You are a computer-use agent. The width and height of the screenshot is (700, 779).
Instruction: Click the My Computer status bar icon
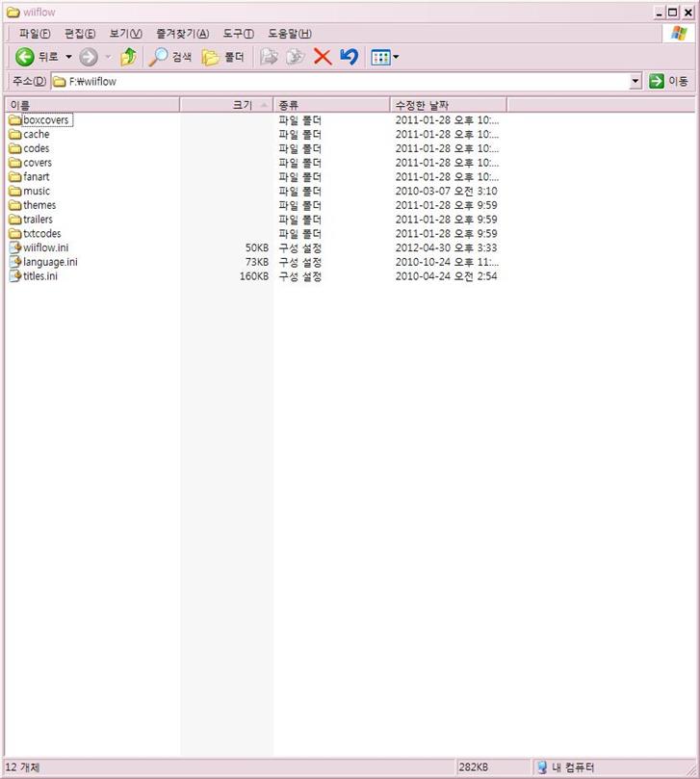point(542,767)
